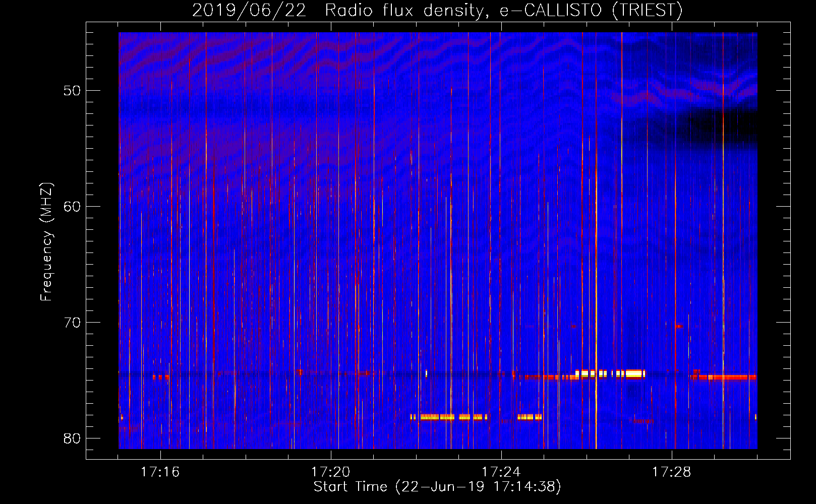Click the 'Frequency (MHZ)' axis label
Image resolution: width=816 pixels, height=504 pixels.
[46, 242]
